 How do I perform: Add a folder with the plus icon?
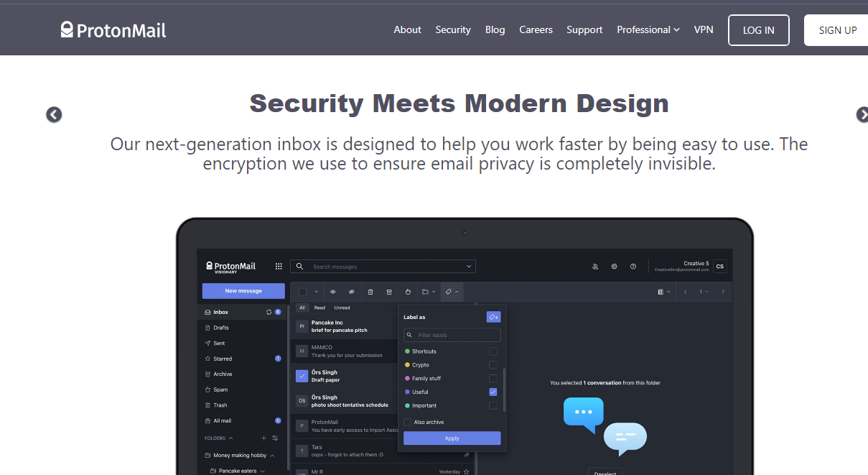263,438
